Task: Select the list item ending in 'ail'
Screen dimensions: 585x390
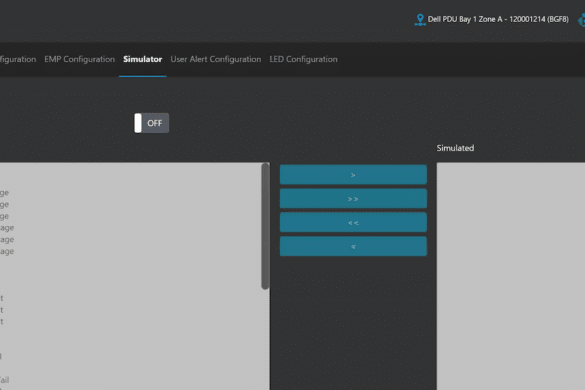Action: [x=4, y=380]
